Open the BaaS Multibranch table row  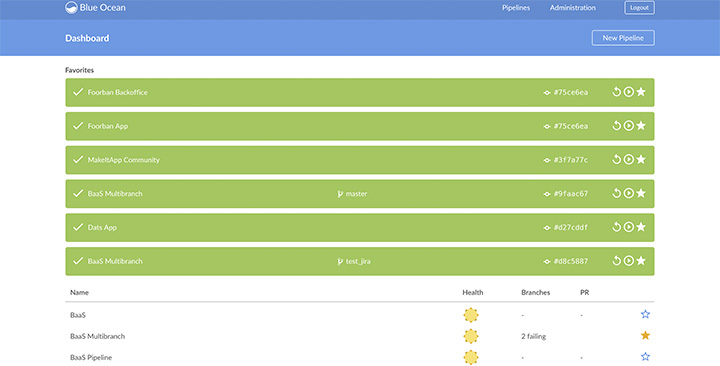(x=360, y=336)
